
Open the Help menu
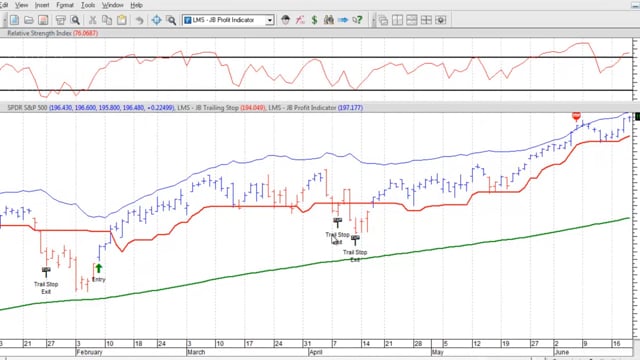[x=136, y=5]
